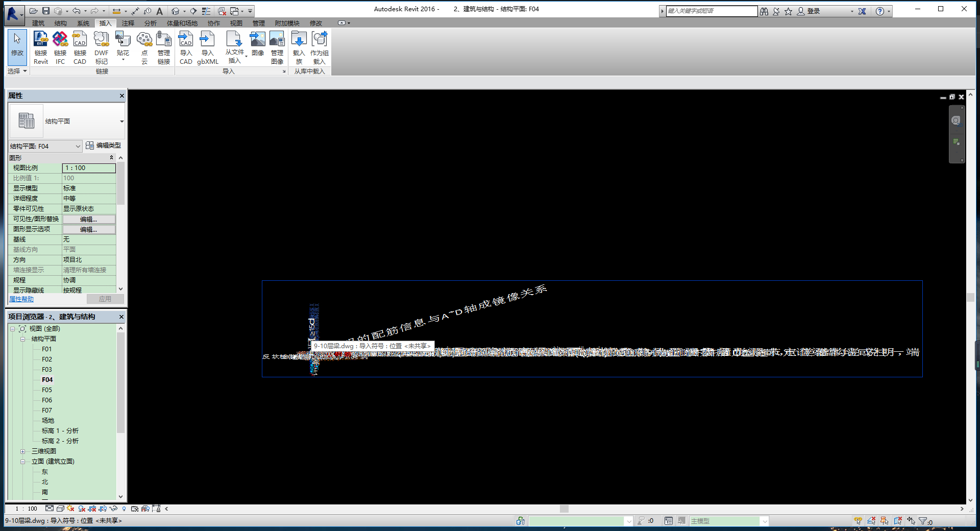Switch to the 注释 ribbon tab

click(x=128, y=23)
